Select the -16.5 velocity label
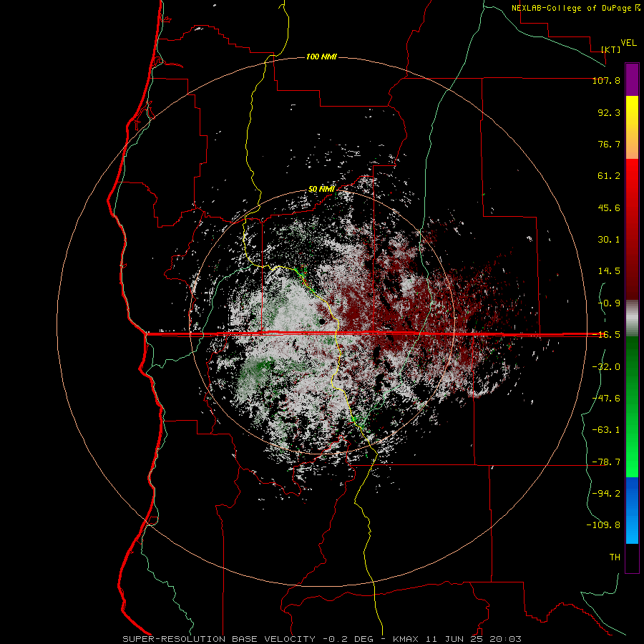Screen dimensions: 644x644 [x=606, y=335]
